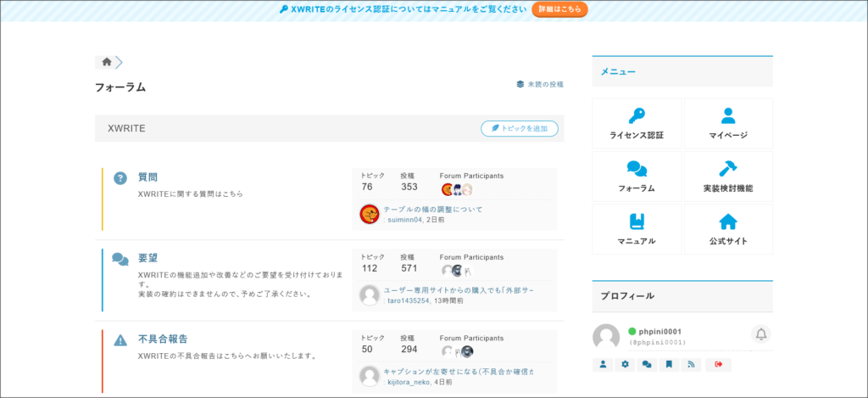Viewport: 868px width, 398px height.
Task: Click the red logout icon
Action: 719,365
